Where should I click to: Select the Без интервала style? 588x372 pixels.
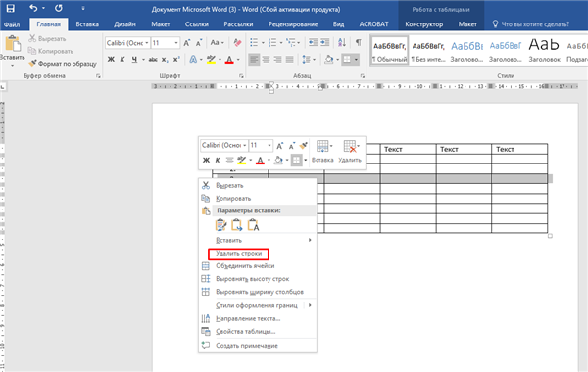coord(428,51)
